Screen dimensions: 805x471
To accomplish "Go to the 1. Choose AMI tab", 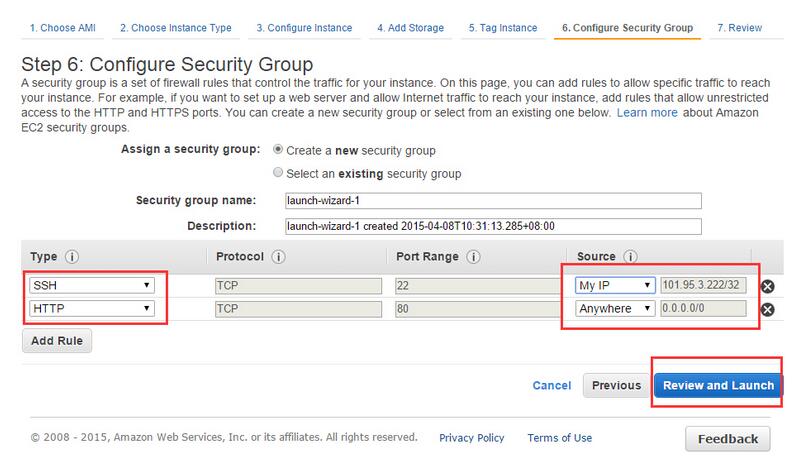I will pyautogui.click(x=63, y=28).
